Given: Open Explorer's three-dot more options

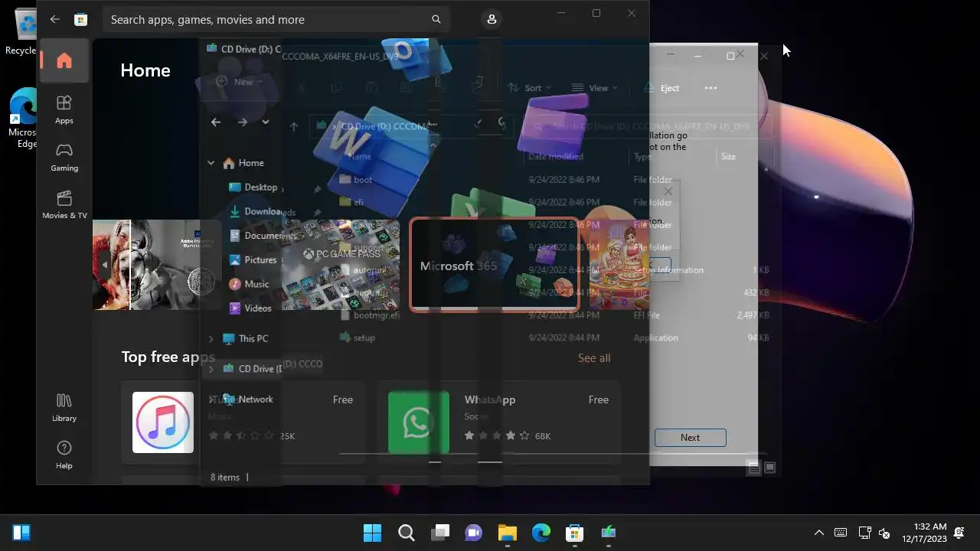Looking at the screenshot, I should pyautogui.click(x=710, y=88).
